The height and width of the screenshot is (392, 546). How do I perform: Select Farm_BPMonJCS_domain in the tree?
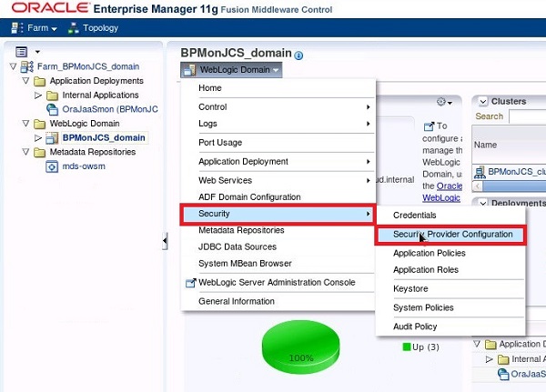click(x=88, y=66)
